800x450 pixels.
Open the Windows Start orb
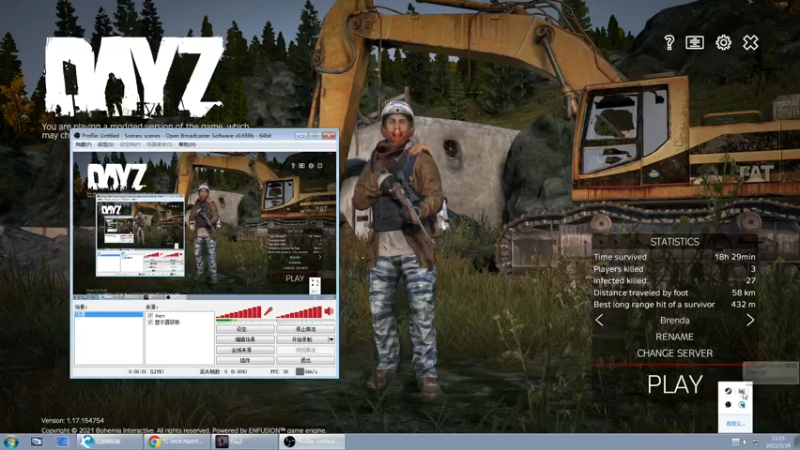11,442
